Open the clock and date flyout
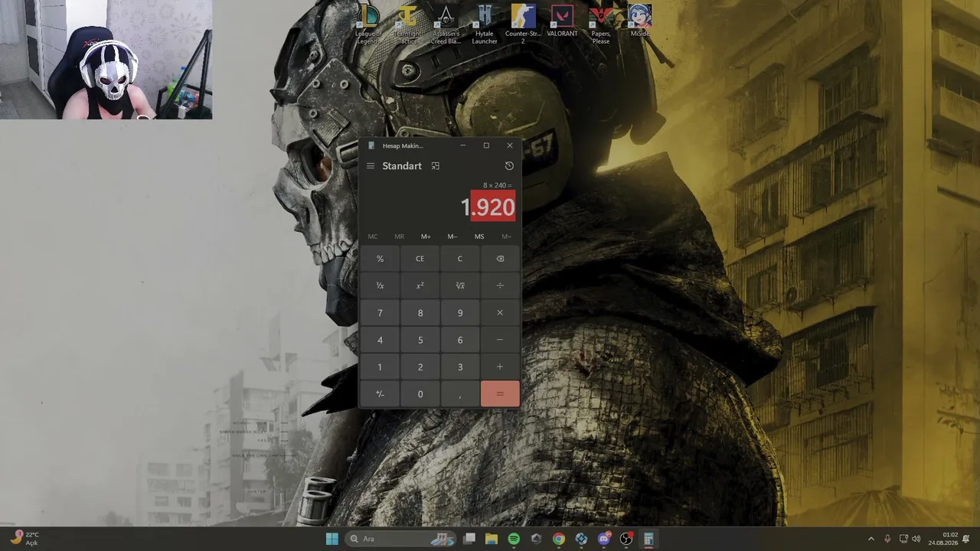 [943, 539]
